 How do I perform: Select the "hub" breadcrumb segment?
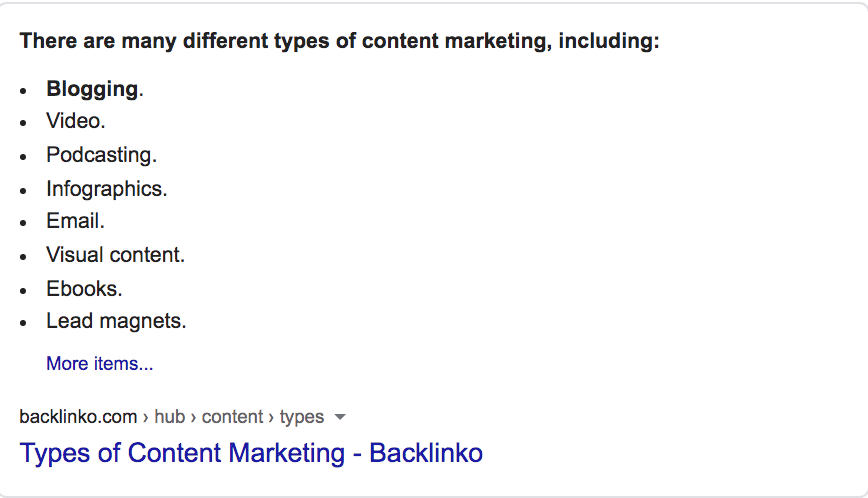pyautogui.click(x=169, y=417)
